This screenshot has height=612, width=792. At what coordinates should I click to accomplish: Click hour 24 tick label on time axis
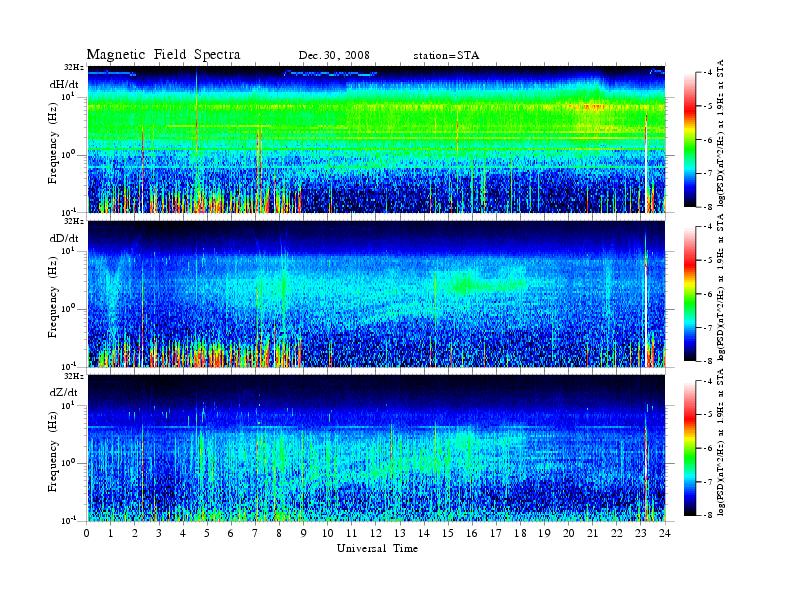click(x=665, y=533)
